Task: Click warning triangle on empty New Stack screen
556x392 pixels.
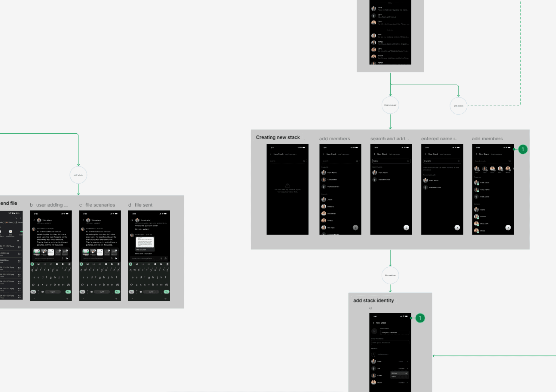Action: pos(287,185)
